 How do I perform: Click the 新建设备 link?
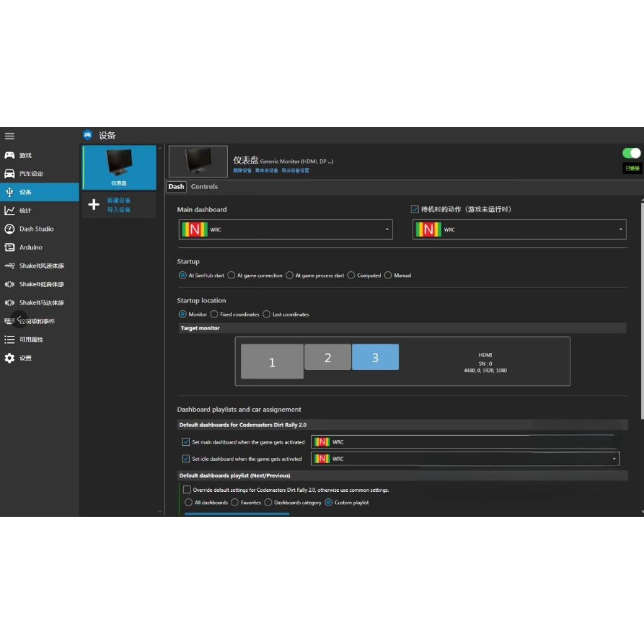119,201
